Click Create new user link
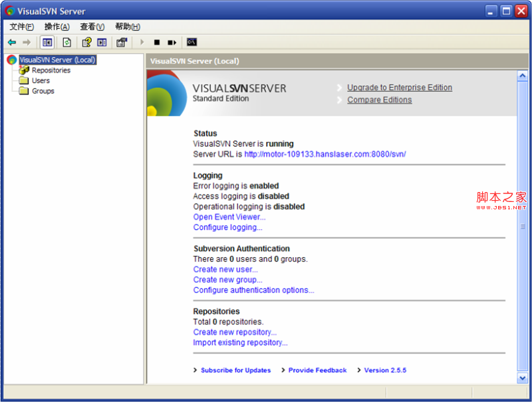Image resolution: width=532 pixels, height=402 pixels. click(225, 270)
